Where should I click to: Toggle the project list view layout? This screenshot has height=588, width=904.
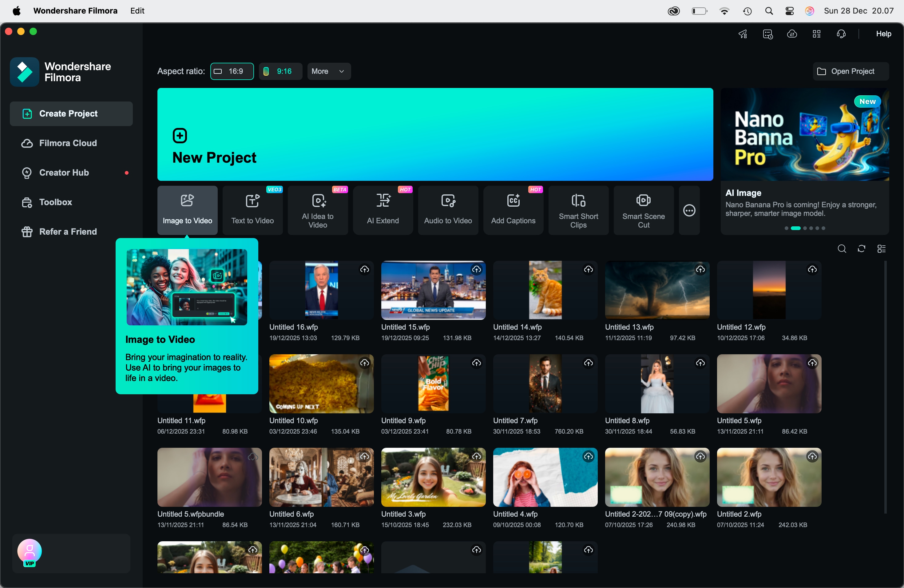click(881, 248)
